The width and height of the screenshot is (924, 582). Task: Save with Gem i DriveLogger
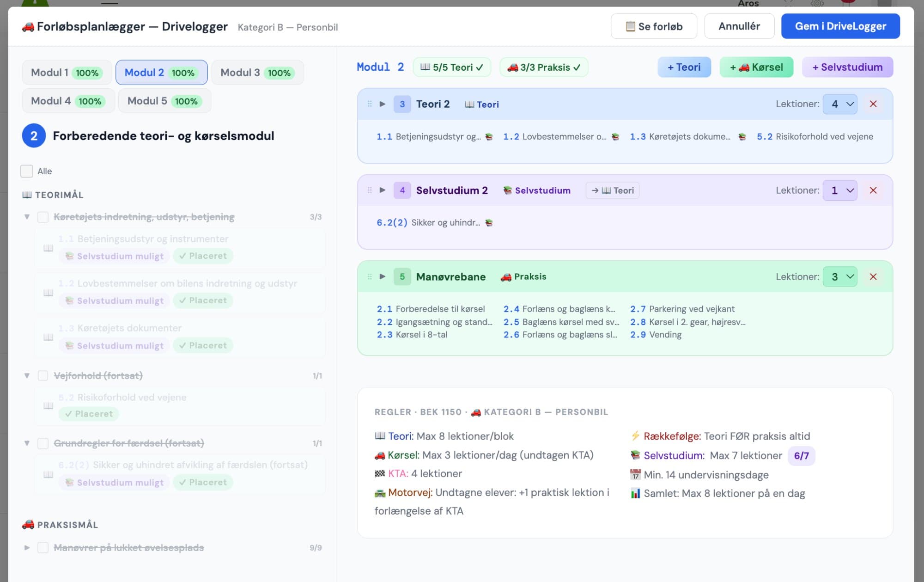pyautogui.click(x=840, y=26)
